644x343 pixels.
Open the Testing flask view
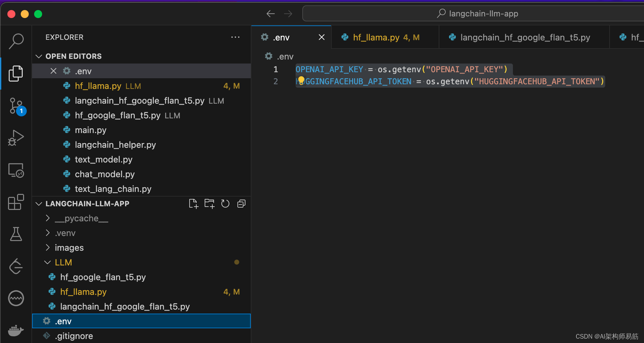pos(16,234)
